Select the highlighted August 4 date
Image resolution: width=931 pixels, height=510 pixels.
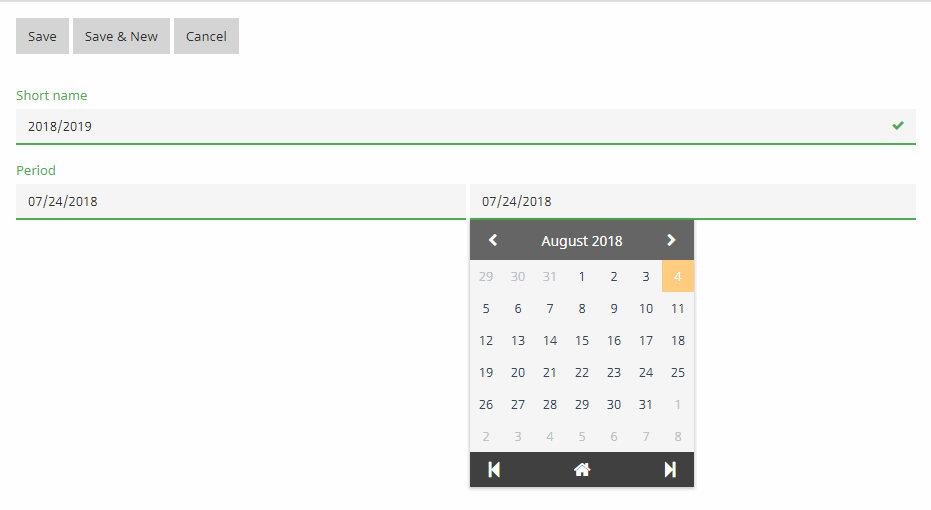(677, 276)
